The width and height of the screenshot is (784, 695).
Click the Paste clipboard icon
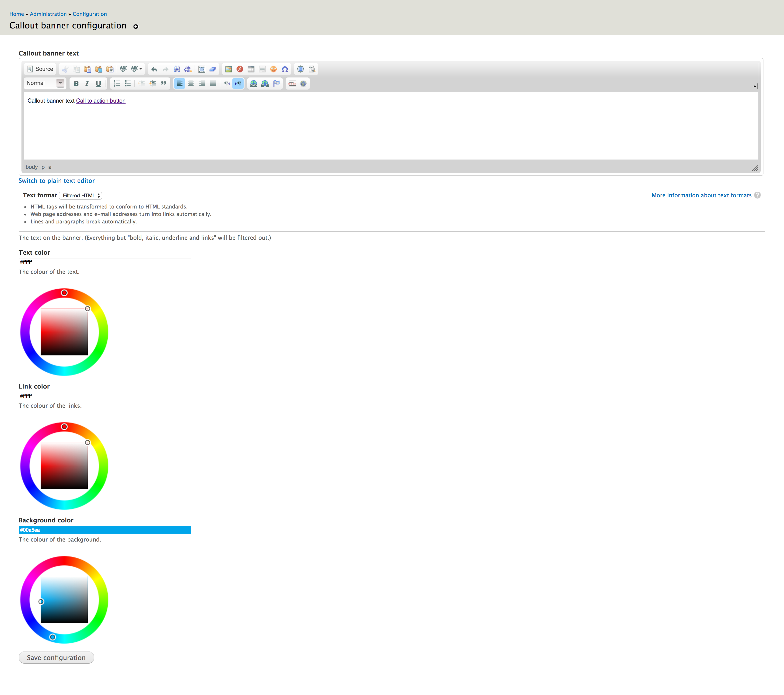87,69
